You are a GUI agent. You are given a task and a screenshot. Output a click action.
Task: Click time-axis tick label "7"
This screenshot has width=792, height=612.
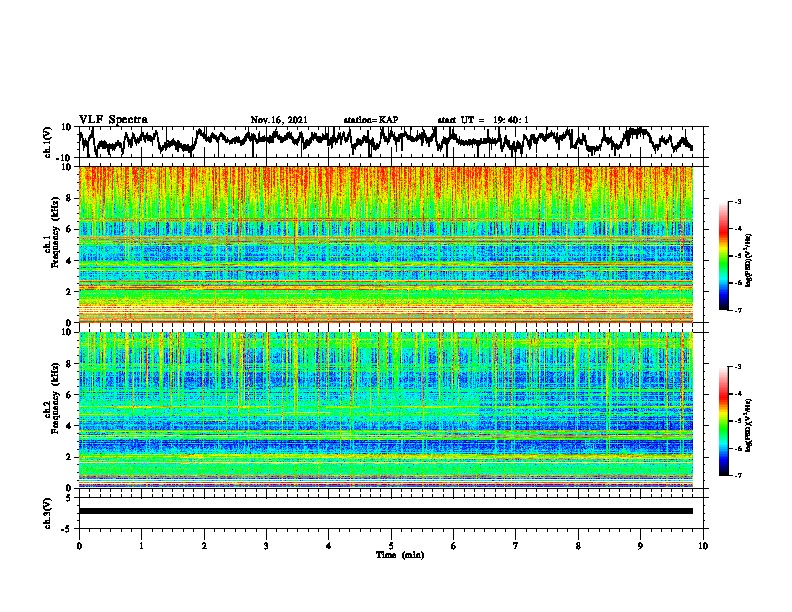point(516,546)
